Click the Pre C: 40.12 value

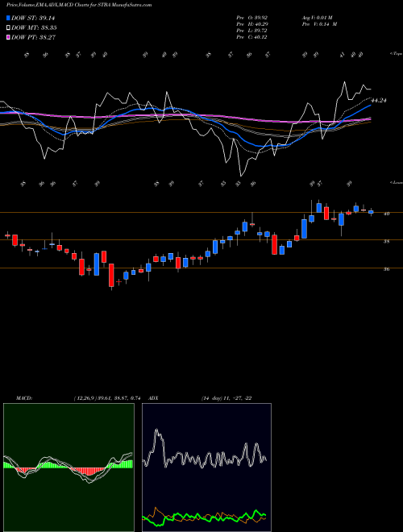tap(251, 37)
